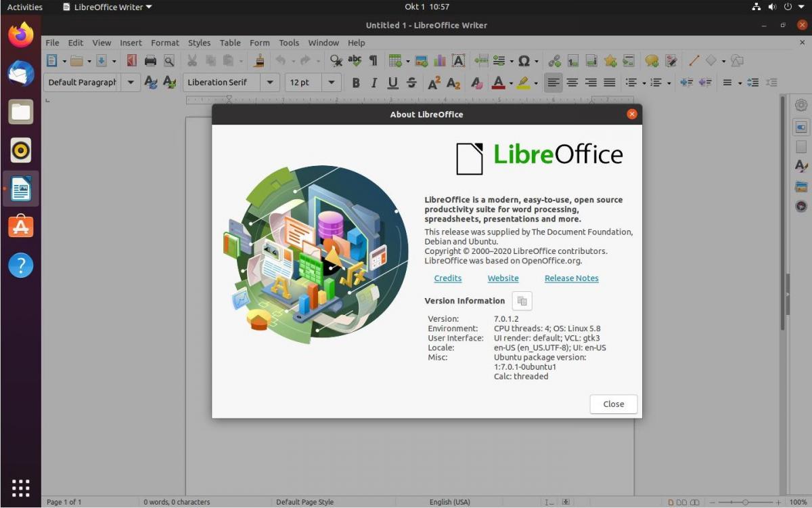
Task: Open the font name dropdown list
Action: tap(270, 83)
